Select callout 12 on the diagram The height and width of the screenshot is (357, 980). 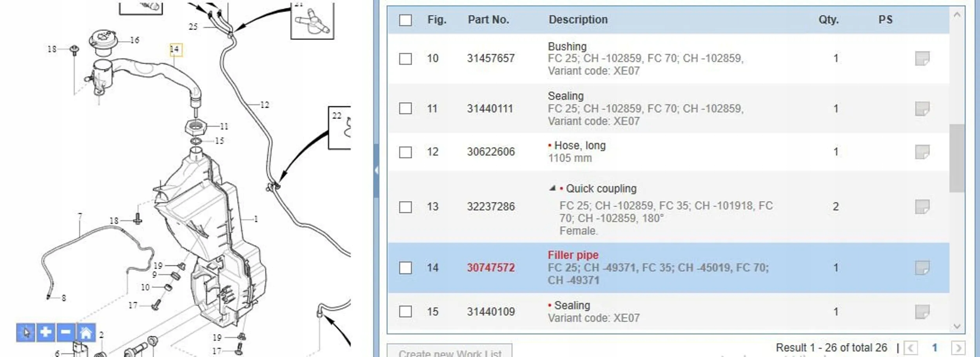pyautogui.click(x=265, y=105)
